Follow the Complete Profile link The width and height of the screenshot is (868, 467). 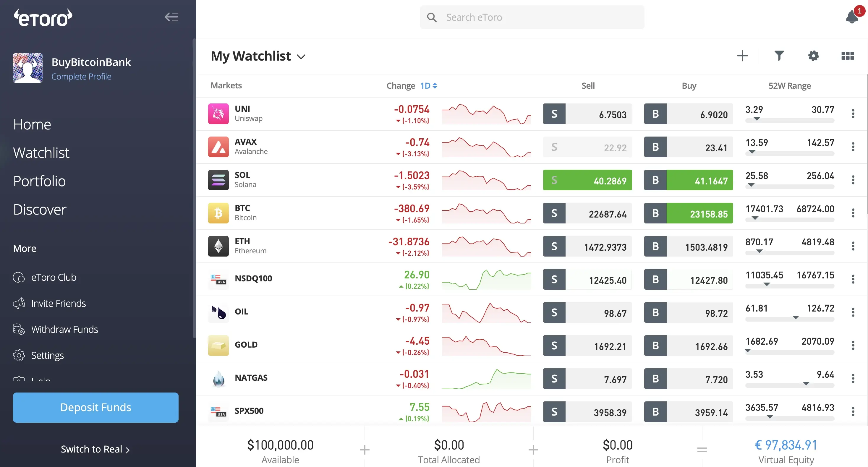tap(81, 77)
